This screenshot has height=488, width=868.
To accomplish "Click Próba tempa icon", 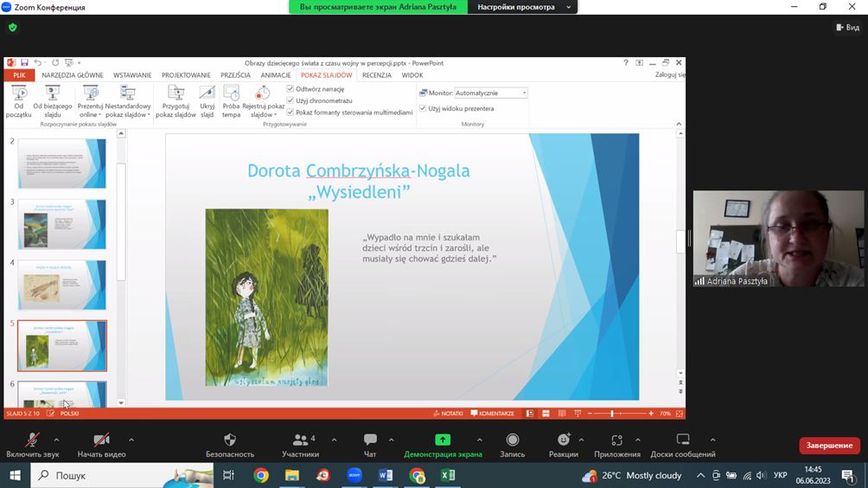I will coord(232,101).
